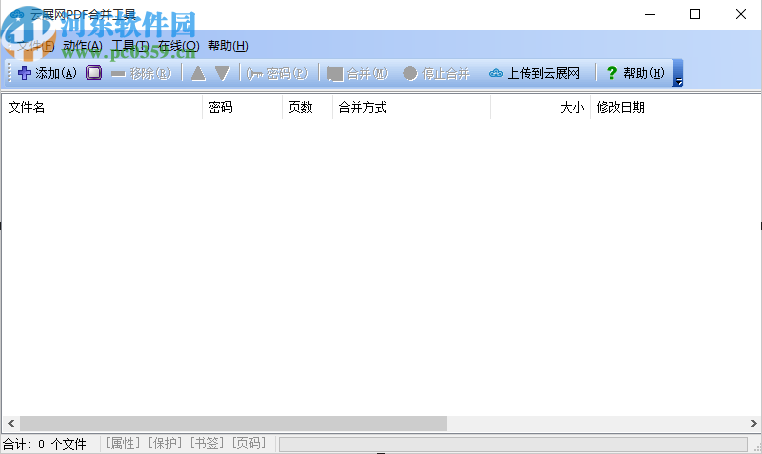
Task: Click the 合计: 0 个文件 status text
Action: click(x=45, y=444)
